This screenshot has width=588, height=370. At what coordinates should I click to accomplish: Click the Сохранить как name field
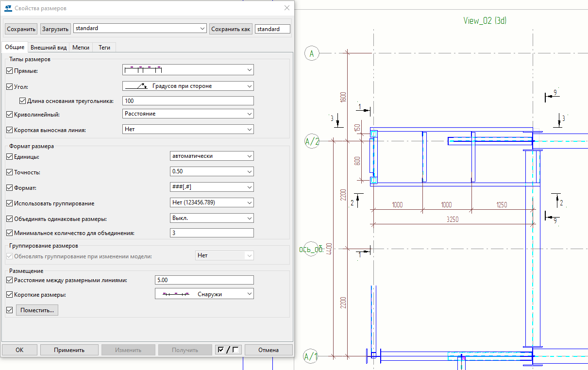[x=272, y=29]
